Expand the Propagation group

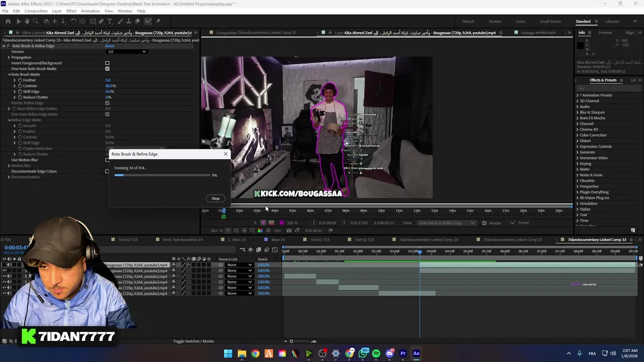[9, 57]
